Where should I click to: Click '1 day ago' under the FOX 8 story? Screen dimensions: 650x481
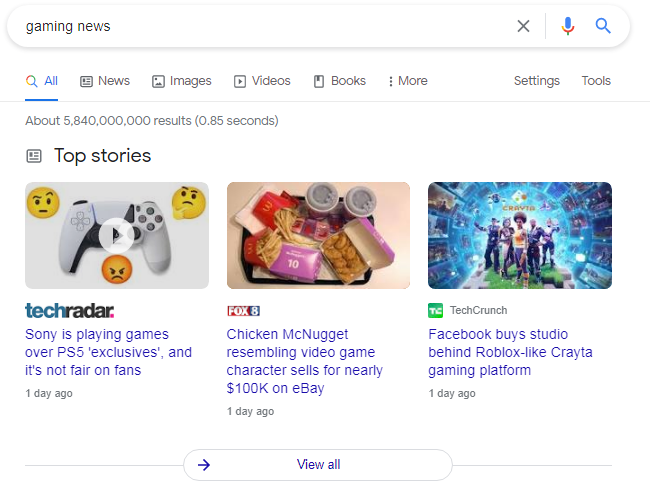coord(250,411)
